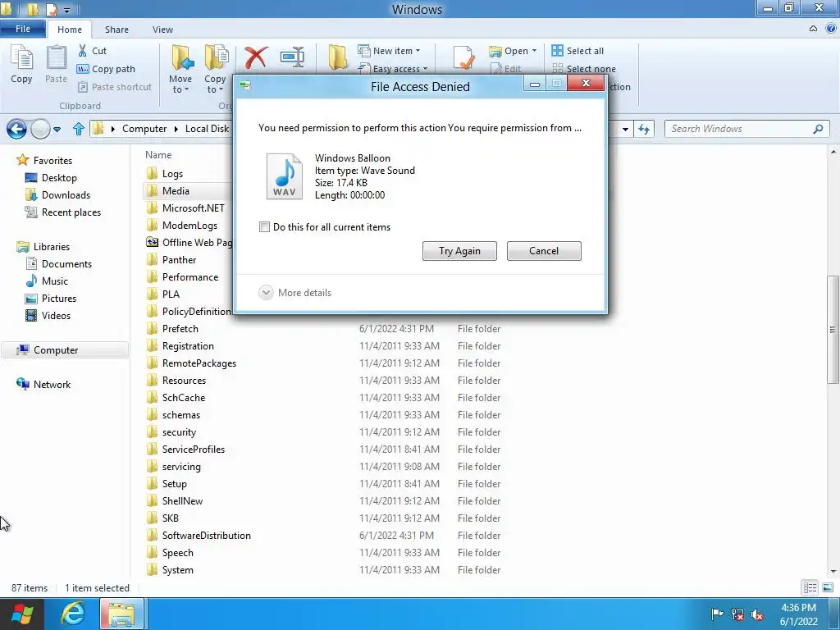Viewport: 840px width, 630px height.
Task: Click the Copy icon in the ribbon
Action: (21, 58)
